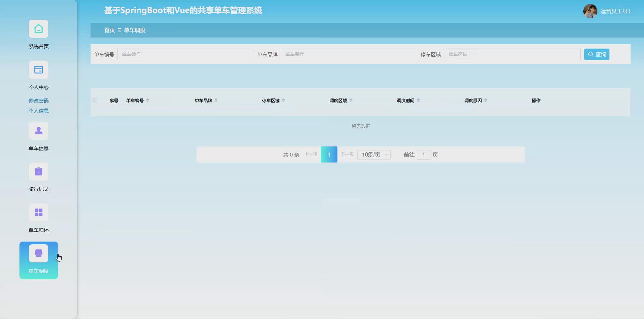
Task: Open the admin avatar image
Action: 590,11
